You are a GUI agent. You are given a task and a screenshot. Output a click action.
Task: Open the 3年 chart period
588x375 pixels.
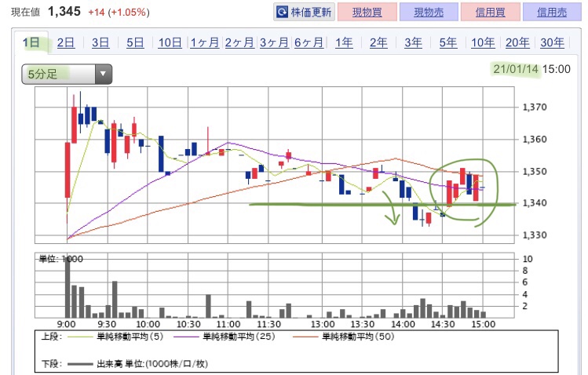point(413,42)
